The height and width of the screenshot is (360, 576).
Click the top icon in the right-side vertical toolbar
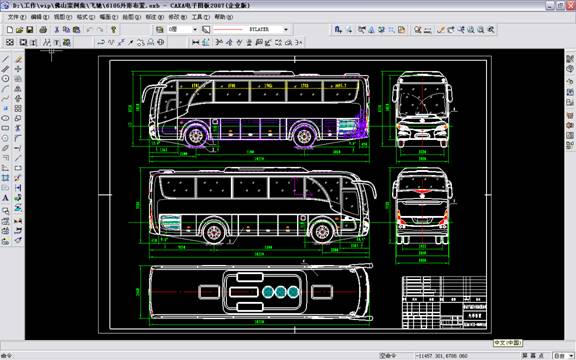pyautogui.click(x=570, y=59)
